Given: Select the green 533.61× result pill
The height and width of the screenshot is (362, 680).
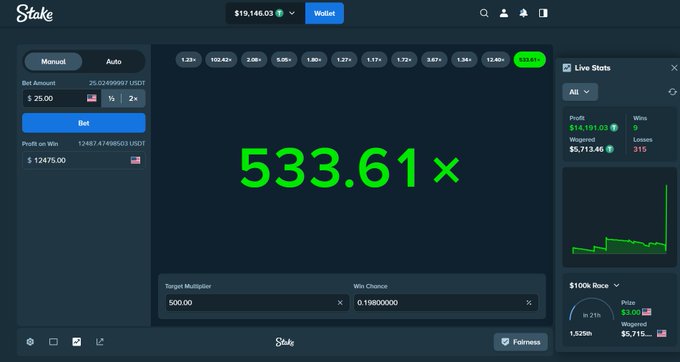Looking at the screenshot, I should [530, 60].
